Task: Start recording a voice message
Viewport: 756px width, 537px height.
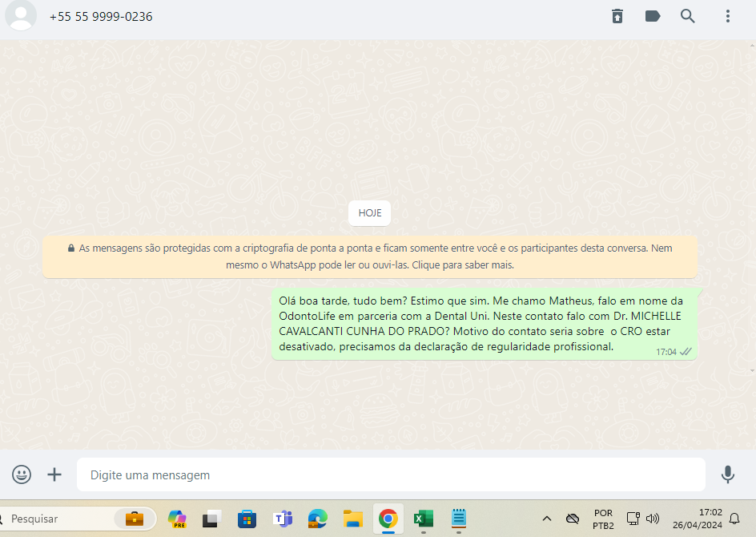Action: [727, 474]
